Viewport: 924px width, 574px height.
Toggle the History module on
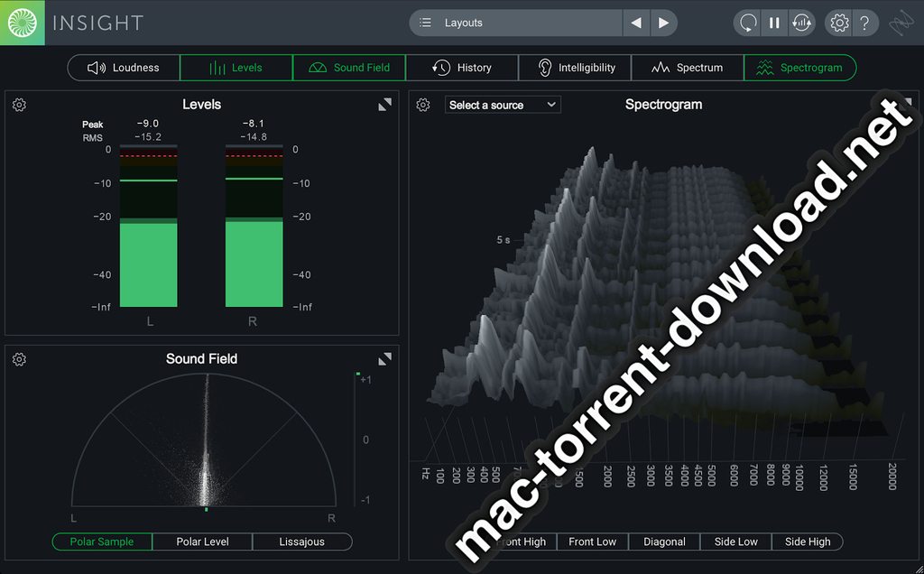tap(462, 68)
